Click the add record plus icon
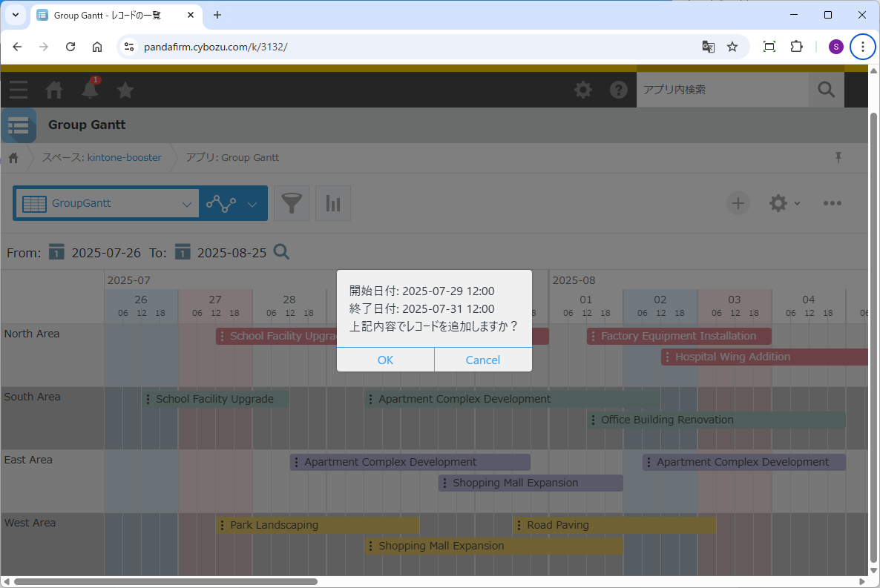 click(738, 203)
